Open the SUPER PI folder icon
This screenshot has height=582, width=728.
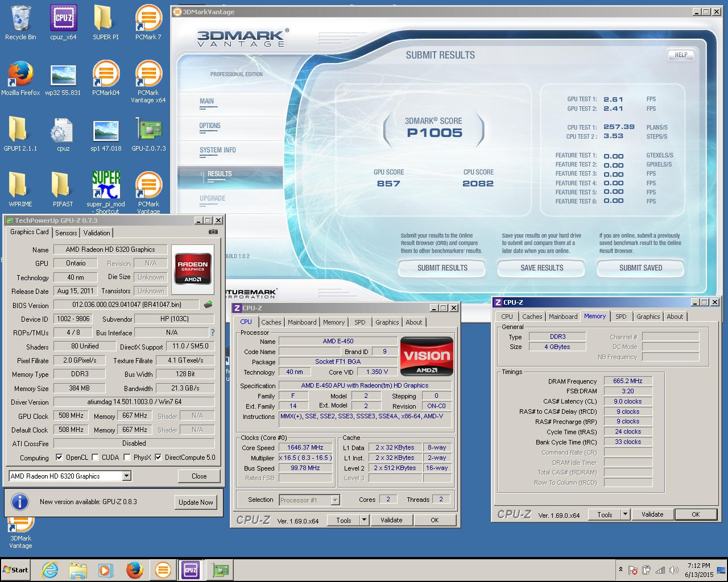tap(105, 23)
